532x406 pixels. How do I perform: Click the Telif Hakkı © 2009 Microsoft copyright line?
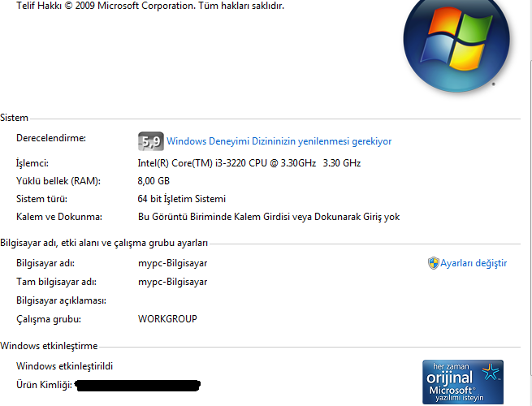click(150, 6)
